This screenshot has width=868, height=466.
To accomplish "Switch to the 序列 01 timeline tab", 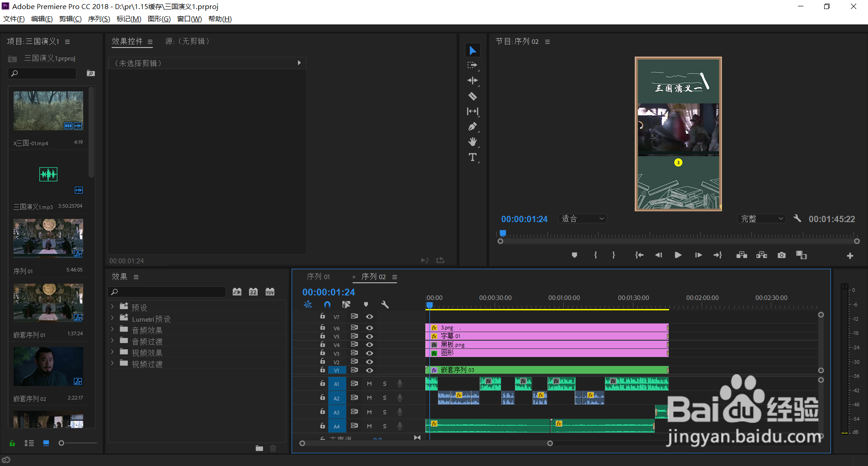I will click(x=318, y=277).
